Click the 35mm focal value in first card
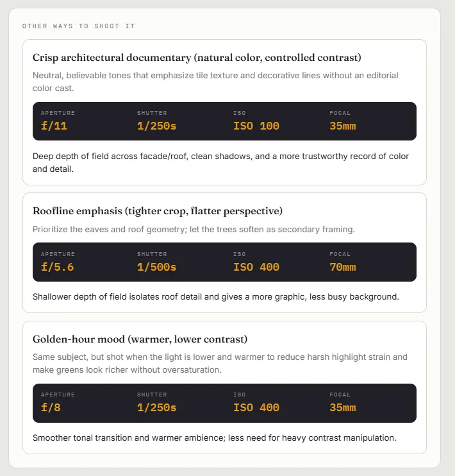The width and height of the screenshot is (455, 476). (343, 126)
